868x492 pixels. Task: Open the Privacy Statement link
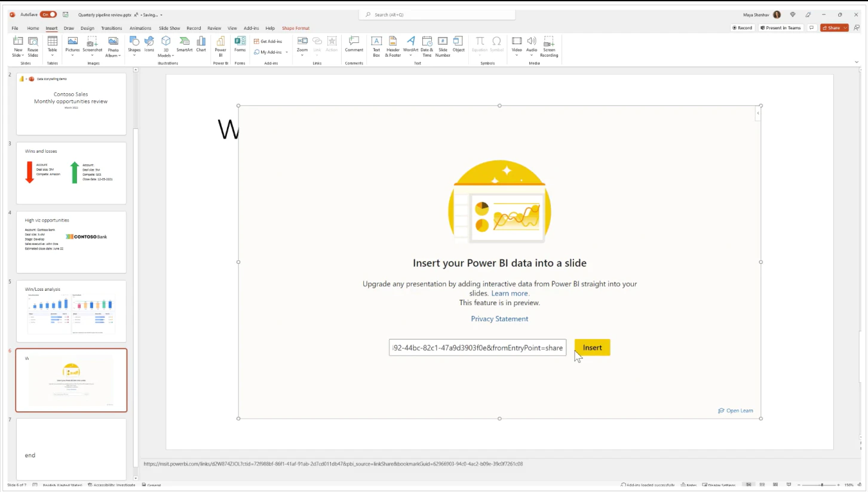click(x=499, y=319)
